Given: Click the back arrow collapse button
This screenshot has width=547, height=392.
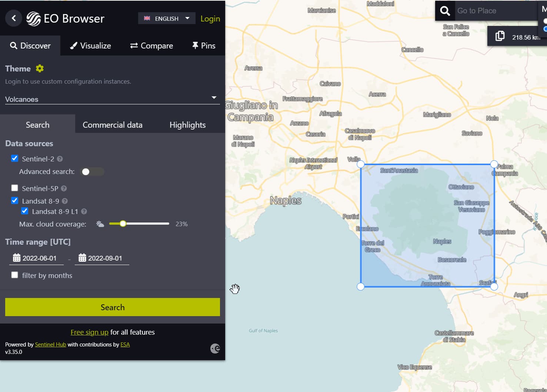Looking at the screenshot, I should [14, 18].
